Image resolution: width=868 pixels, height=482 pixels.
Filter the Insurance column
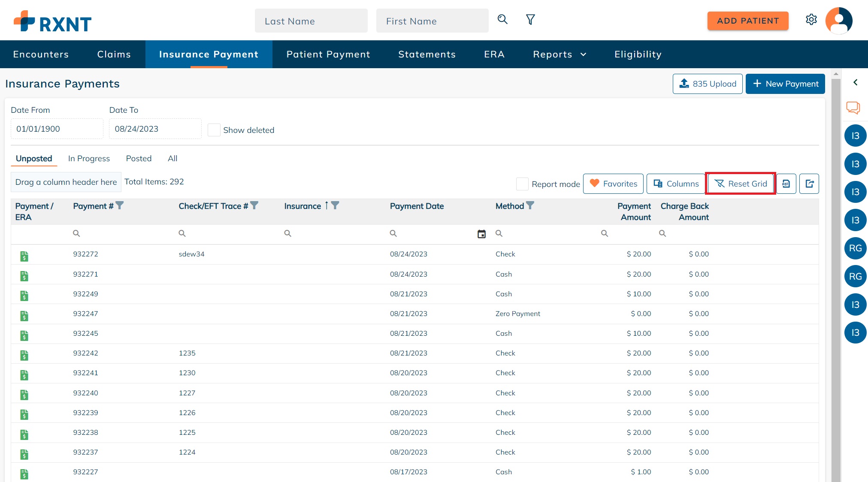pos(335,205)
